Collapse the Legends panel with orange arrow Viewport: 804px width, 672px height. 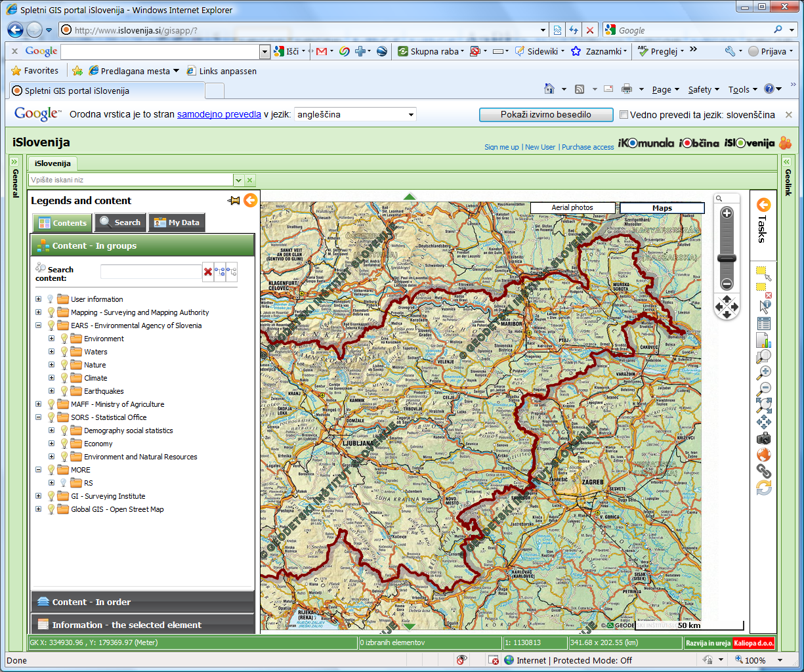coord(250,200)
